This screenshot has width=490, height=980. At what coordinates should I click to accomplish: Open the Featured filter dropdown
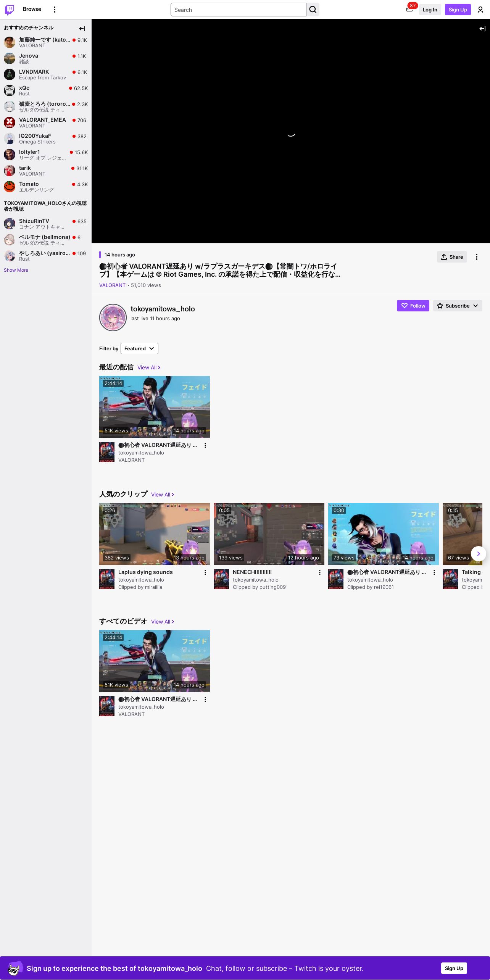139,348
